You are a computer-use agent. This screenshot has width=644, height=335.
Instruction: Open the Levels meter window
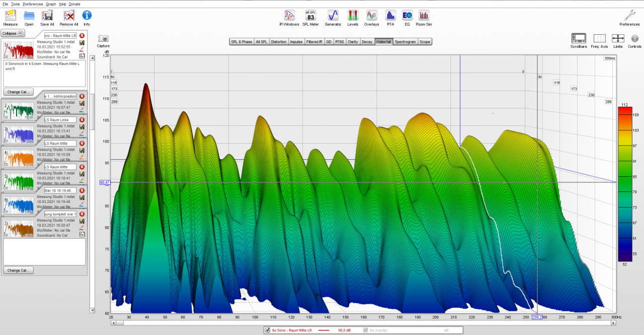pyautogui.click(x=353, y=17)
